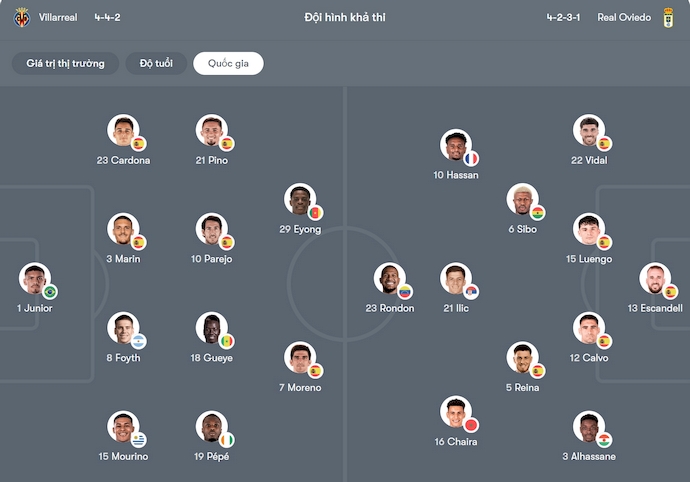Click the Real Oviedo team name
The height and width of the screenshot is (482, 690).
pos(624,17)
